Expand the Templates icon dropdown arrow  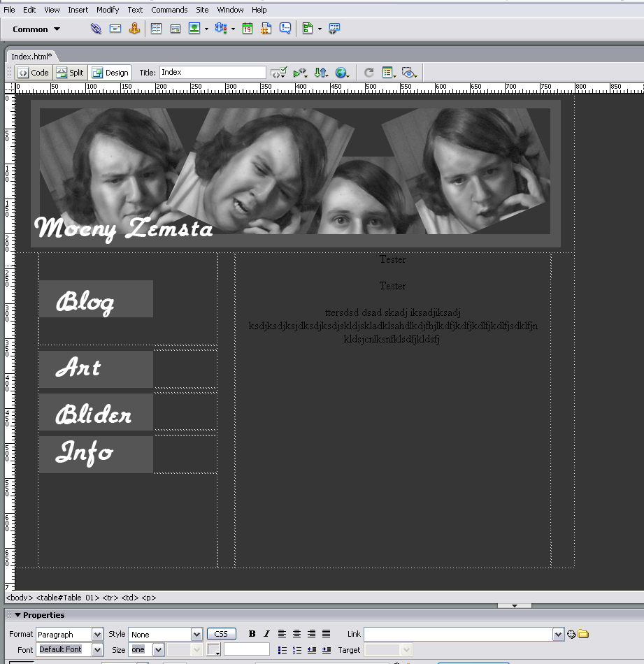click(x=320, y=29)
